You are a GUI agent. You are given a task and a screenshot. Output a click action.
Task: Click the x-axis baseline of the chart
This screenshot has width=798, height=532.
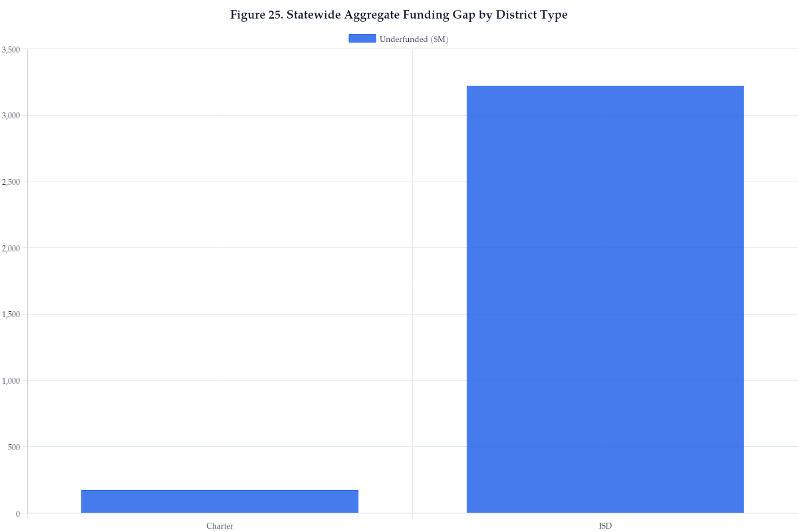(x=399, y=514)
